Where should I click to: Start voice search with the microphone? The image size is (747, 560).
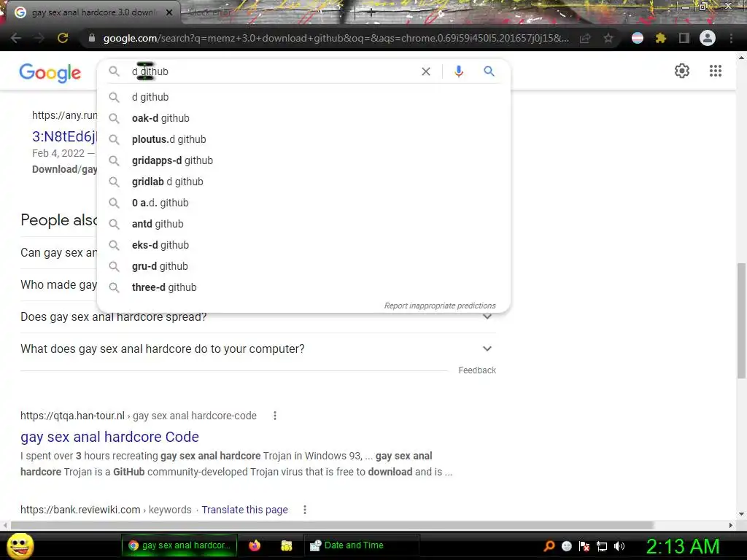458,71
